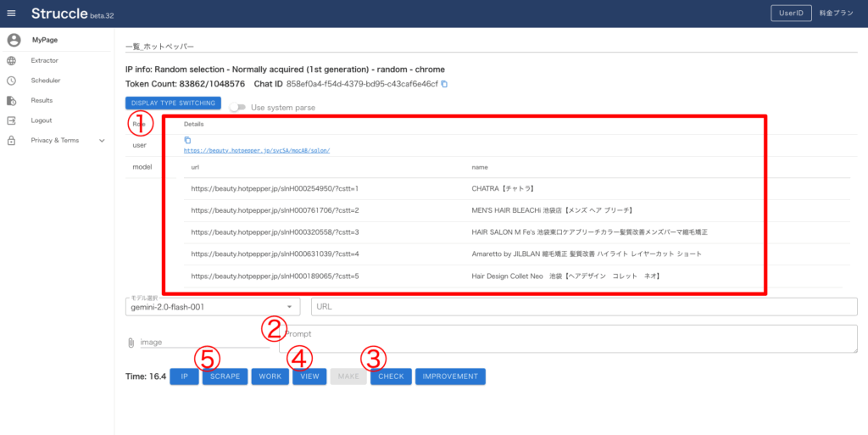Screen dimensions: 868x435
Task: Select Extractor in the sidebar
Action: coord(44,60)
